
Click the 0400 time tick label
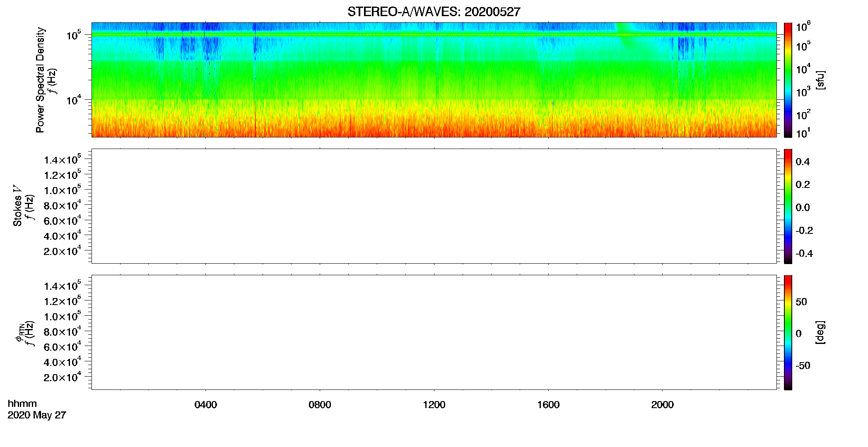(205, 405)
